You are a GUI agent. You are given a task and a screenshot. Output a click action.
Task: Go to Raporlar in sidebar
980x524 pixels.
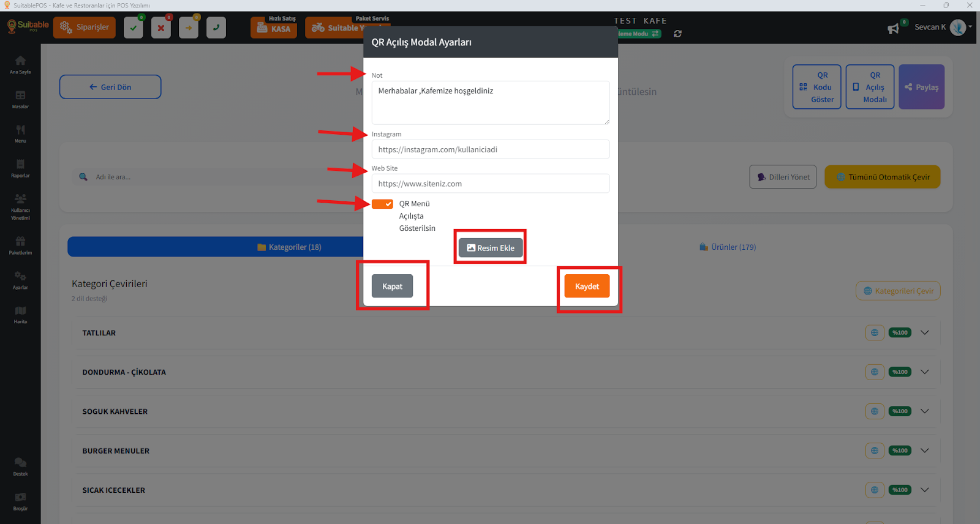coord(20,168)
